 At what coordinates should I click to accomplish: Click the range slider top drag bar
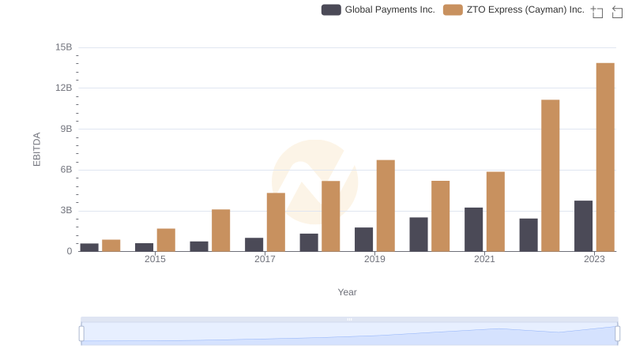[349, 319]
